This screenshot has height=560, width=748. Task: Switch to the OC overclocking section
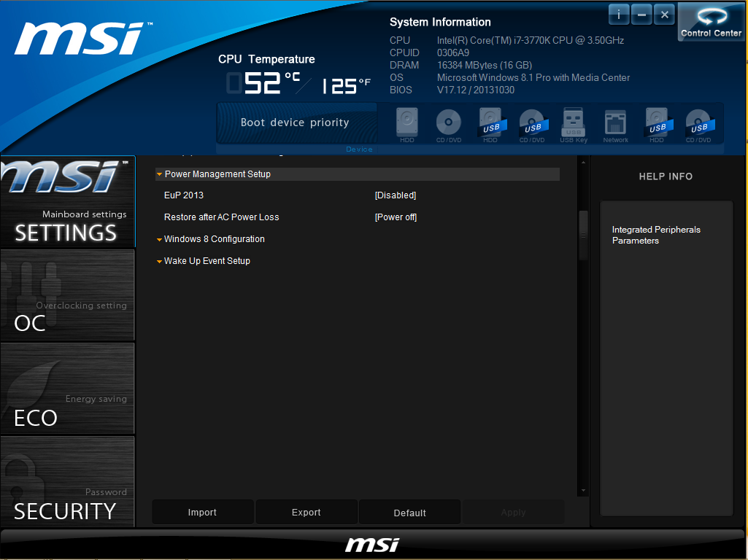pyautogui.click(x=68, y=295)
